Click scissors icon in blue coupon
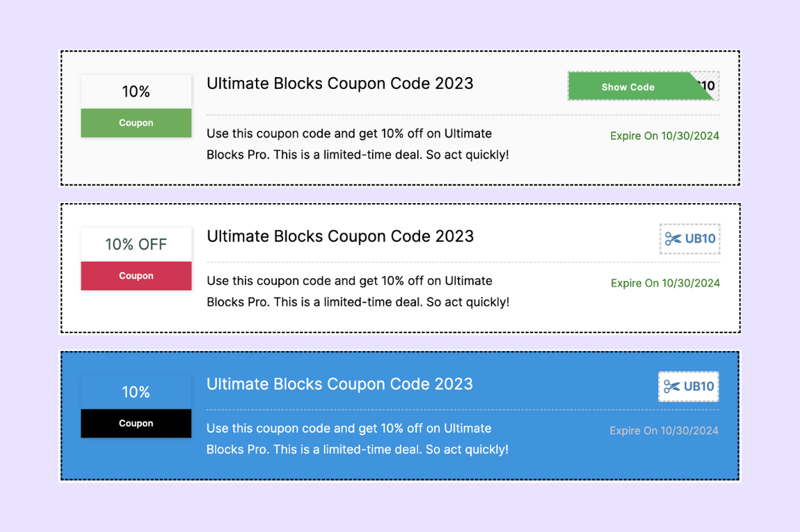This screenshot has width=800, height=532. (672, 387)
